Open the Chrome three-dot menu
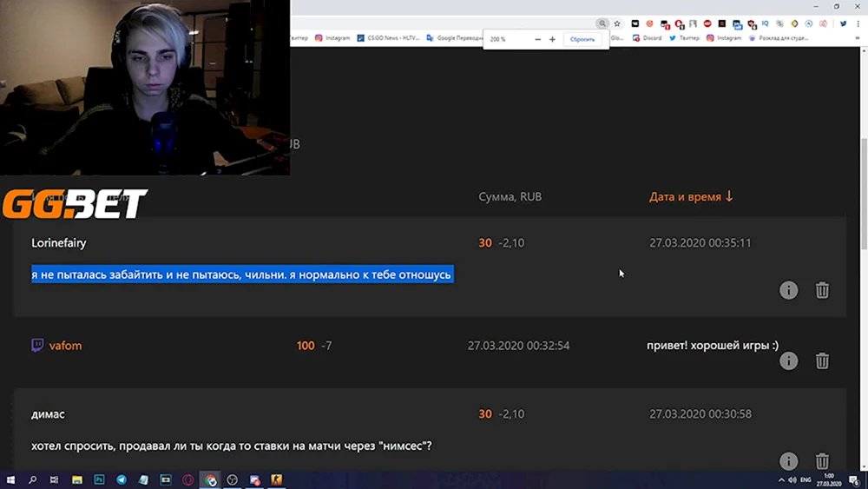 tap(858, 23)
